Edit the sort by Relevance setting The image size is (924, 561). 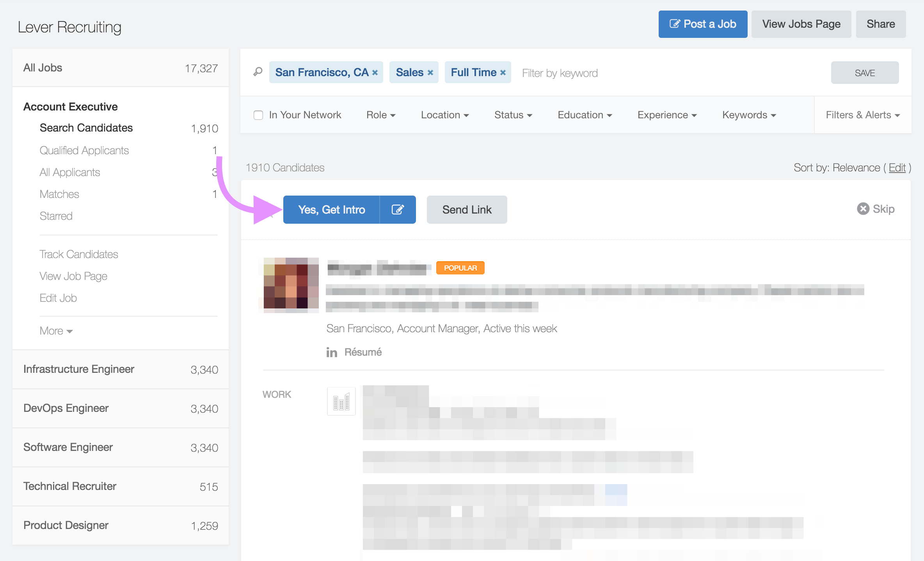point(897,168)
